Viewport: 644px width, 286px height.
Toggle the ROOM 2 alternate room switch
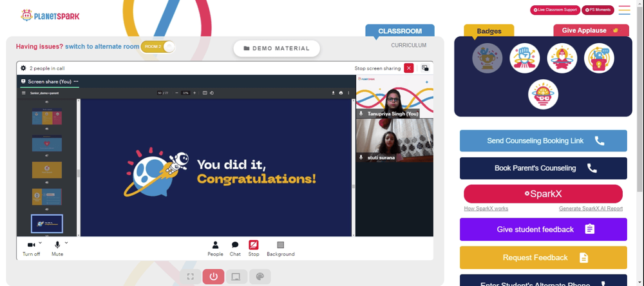pos(158,46)
